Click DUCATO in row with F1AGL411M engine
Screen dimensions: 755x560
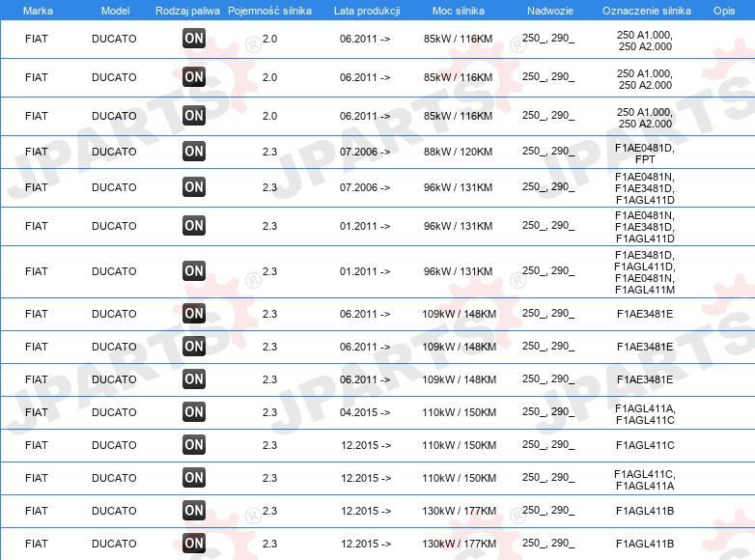[114, 271]
